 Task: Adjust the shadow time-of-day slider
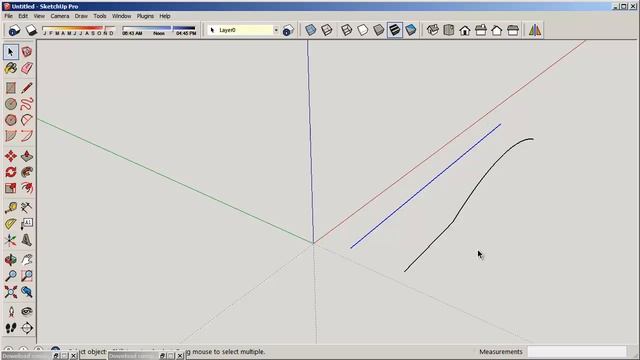(159, 31)
